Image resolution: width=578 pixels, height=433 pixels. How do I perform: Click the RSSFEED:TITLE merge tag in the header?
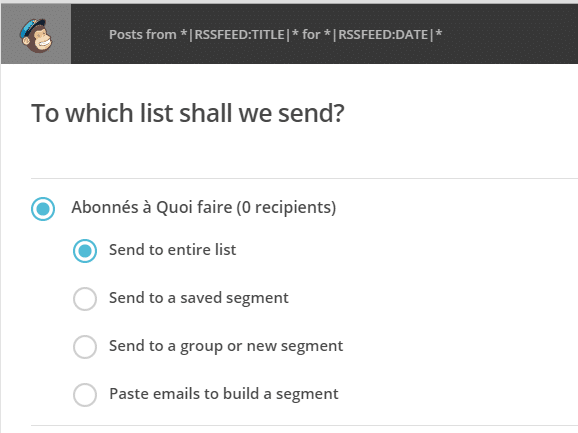pos(239,35)
